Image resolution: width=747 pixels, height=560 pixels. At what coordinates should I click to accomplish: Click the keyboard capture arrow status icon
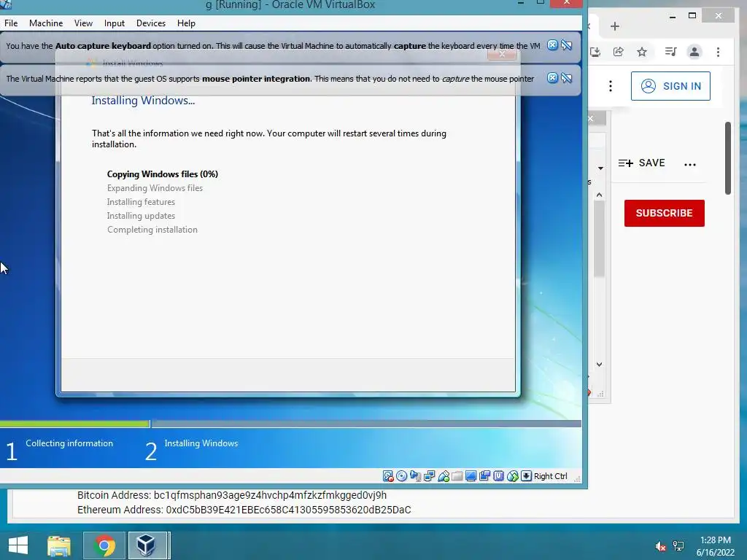click(526, 475)
